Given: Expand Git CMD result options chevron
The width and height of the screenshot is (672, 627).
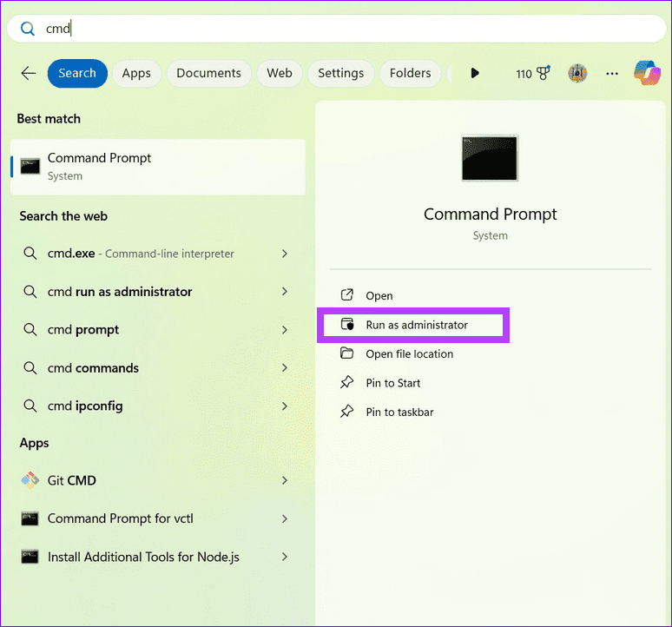Looking at the screenshot, I should (285, 480).
